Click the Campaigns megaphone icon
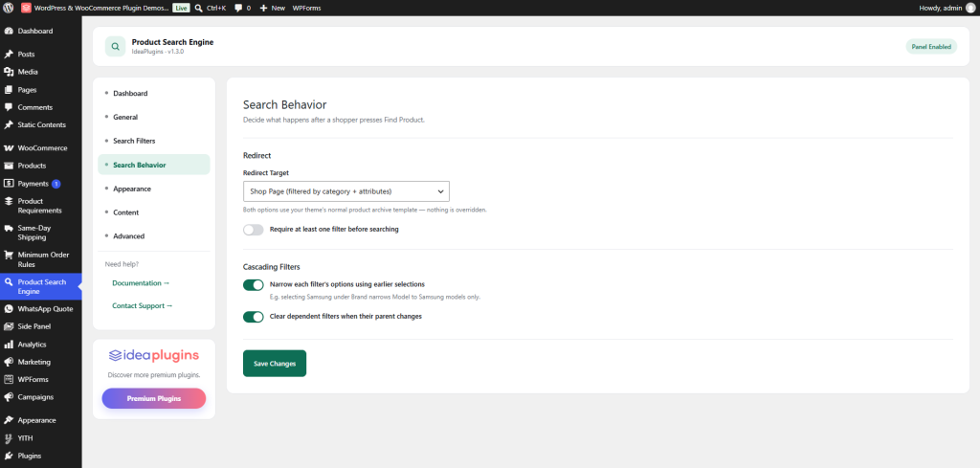The image size is (980, 468). tap(9, 397)
